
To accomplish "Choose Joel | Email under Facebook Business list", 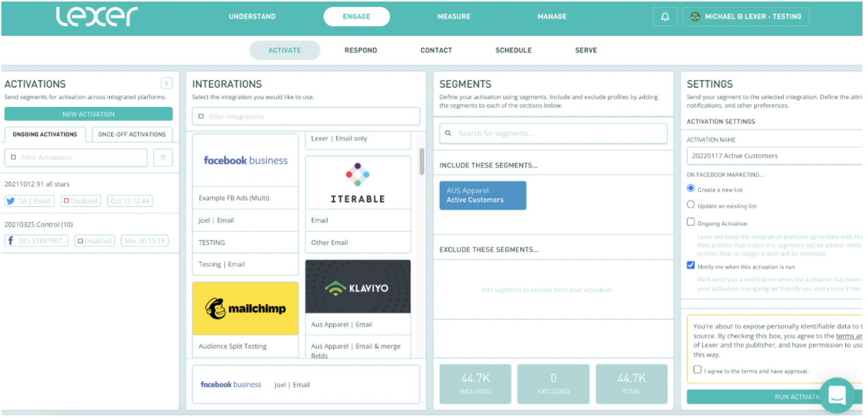I will pos(246,220).
